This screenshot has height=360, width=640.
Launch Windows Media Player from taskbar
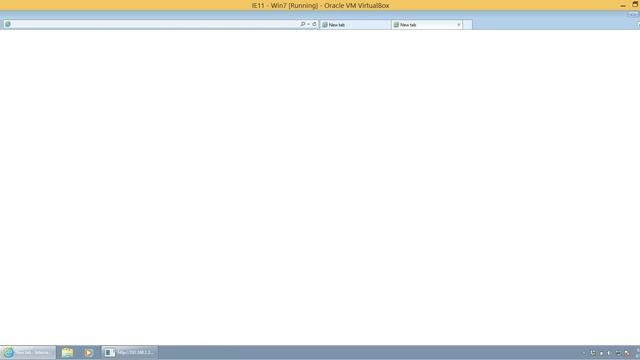89,352
